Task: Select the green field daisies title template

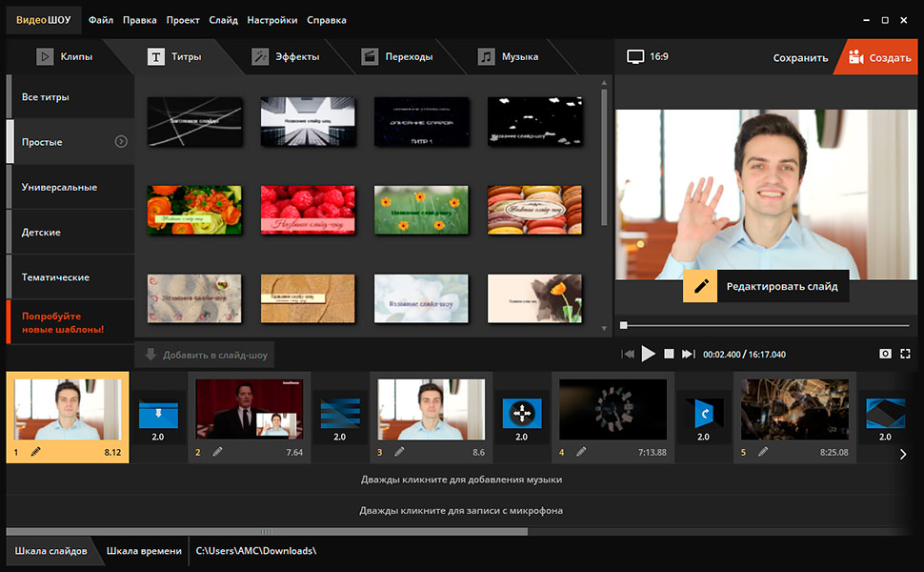Action: coord(421,210)
